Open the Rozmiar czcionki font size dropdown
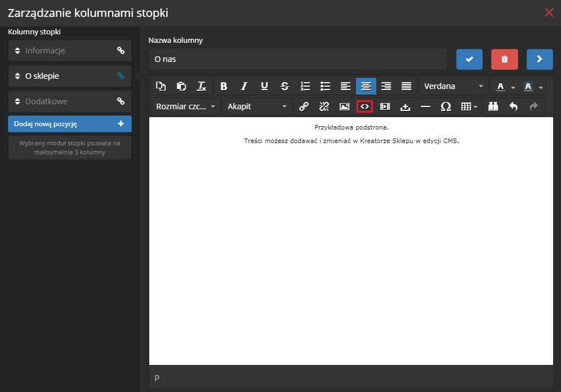Screen dimensions: 561x392 [185, 106]
